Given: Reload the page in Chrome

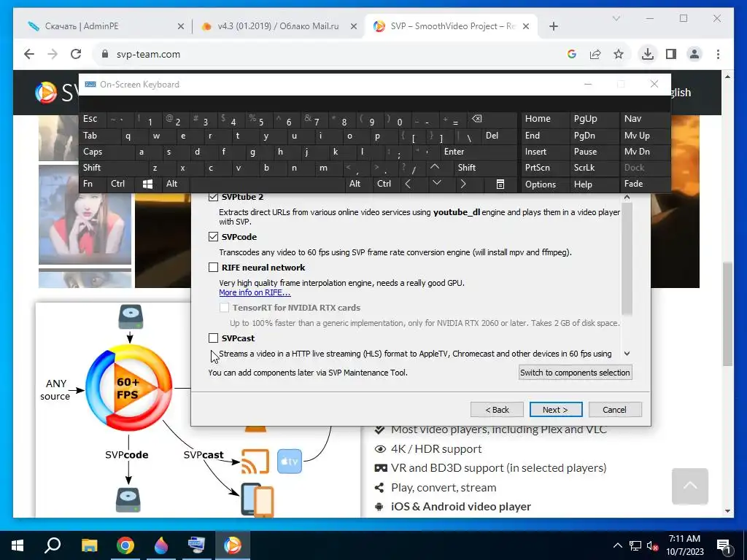Looking at the screenshot, I should [x=76, y=54].
